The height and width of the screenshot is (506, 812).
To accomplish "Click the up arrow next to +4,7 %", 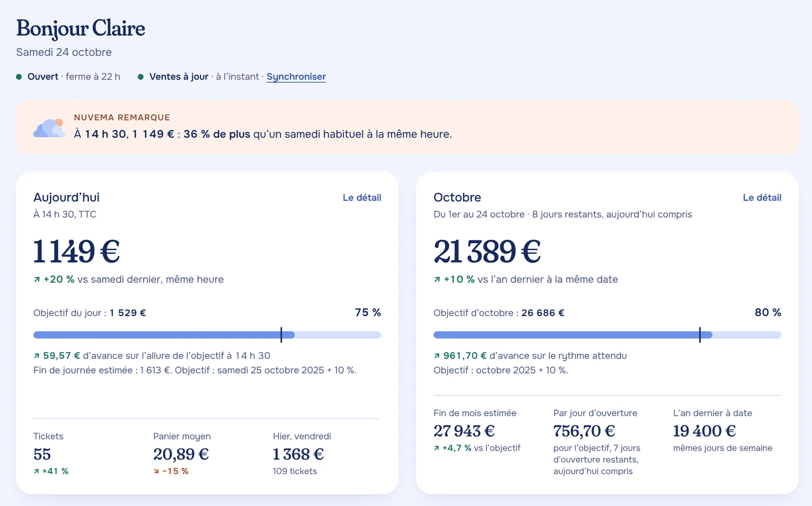I will click(x=436, y=448).
